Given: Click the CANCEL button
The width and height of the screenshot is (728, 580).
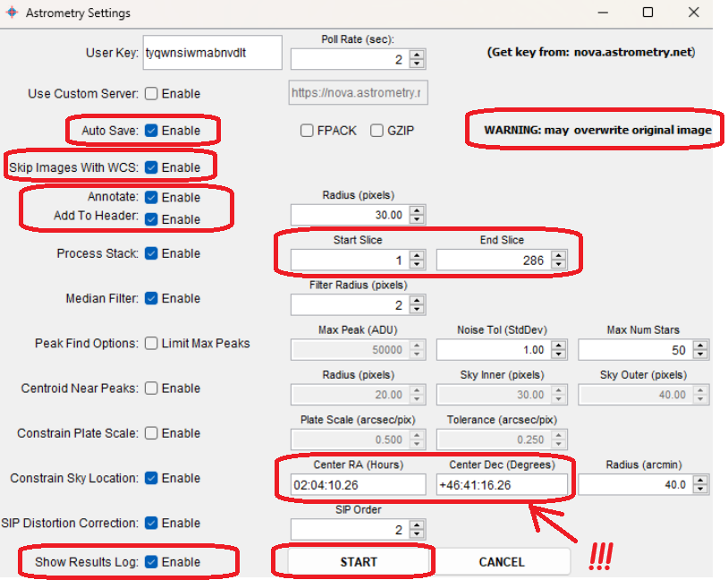Looking at the screenshot, I should 501,561.
